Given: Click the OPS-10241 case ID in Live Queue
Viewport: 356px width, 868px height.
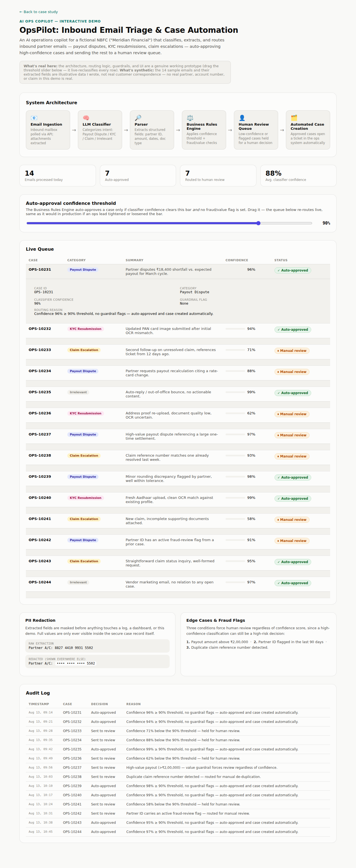Looking at the screenshot, I should pos(40,519).
